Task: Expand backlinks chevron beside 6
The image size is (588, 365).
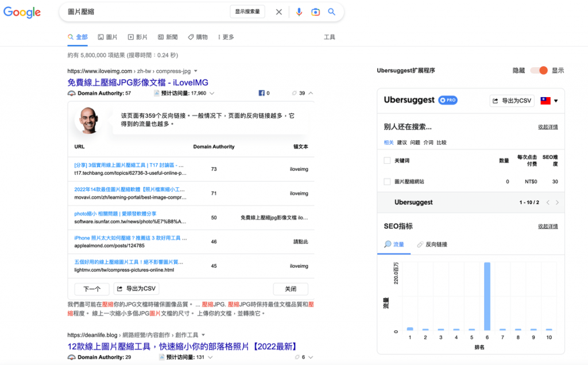Action: point(311,357)
